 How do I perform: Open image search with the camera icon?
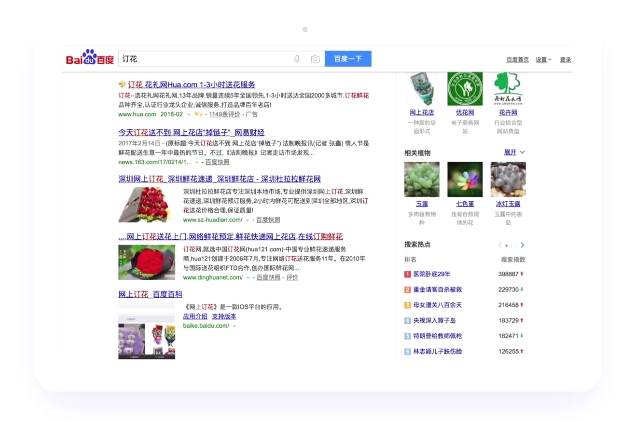pyautogui.click(x=315, y=59)
